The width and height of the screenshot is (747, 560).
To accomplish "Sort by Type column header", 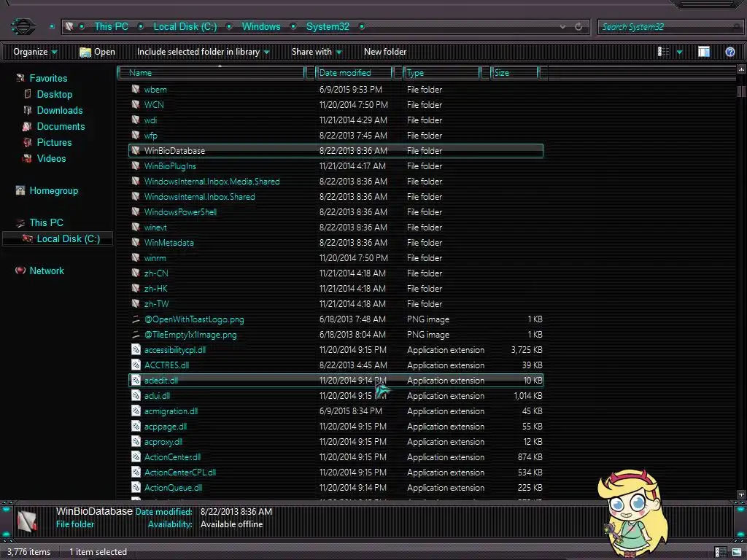I will (441, 73).
